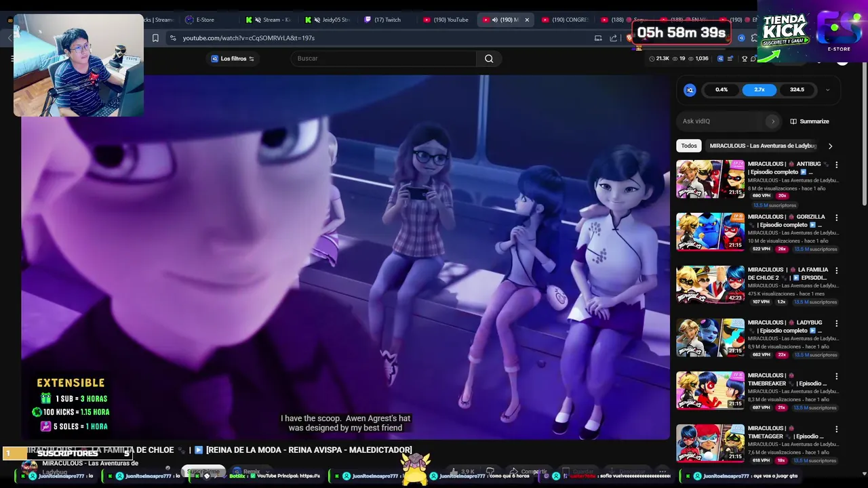Open the ANTIBUG video three-dot menu

coord(836,165)
